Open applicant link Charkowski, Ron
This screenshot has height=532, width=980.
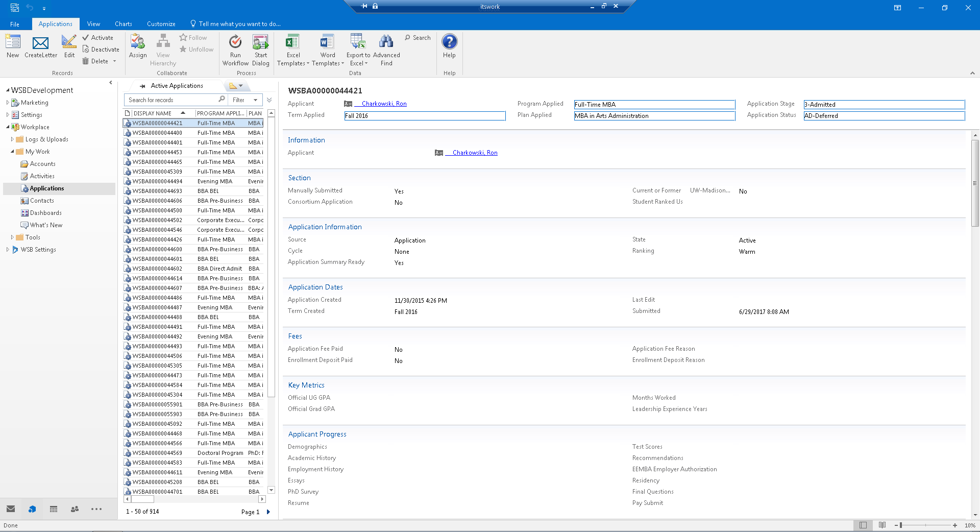384,104
